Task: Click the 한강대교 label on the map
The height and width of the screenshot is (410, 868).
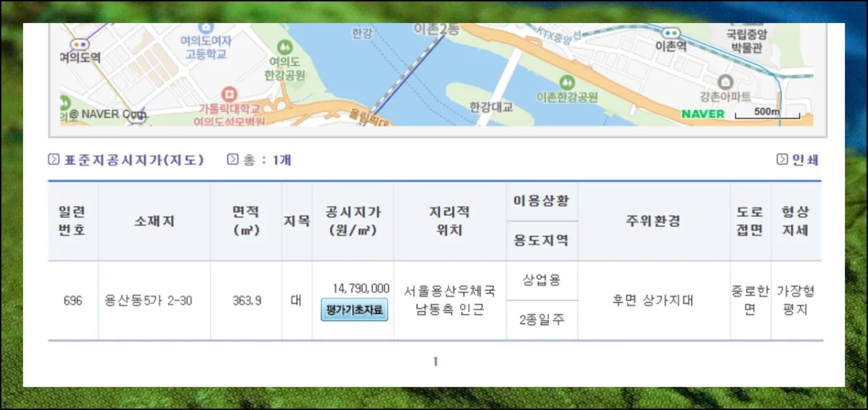Action: click(490, 107)
